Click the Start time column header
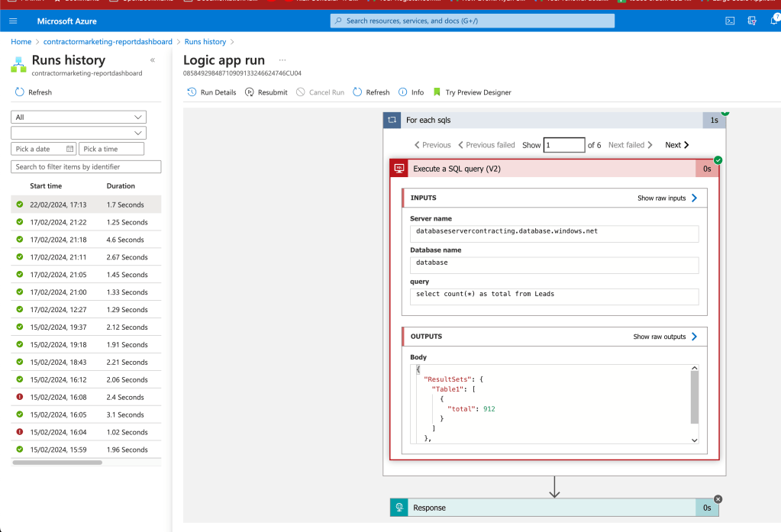This screenshot has width=781, height=532. click(46, 185)
